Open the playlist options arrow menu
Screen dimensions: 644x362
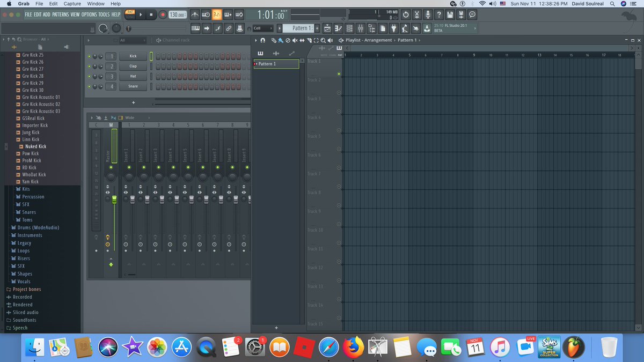255,40
